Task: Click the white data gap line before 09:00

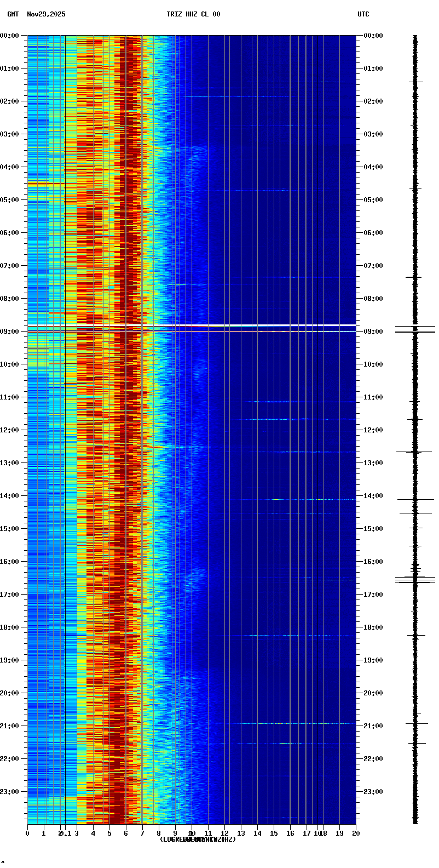Action: (219, 325)
